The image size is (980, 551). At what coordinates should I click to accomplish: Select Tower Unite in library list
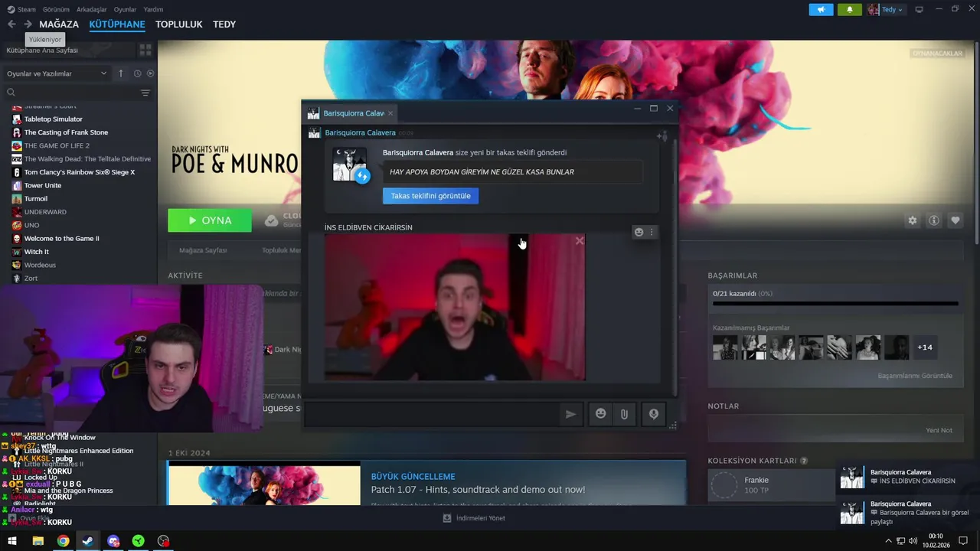tap(42, 185)
